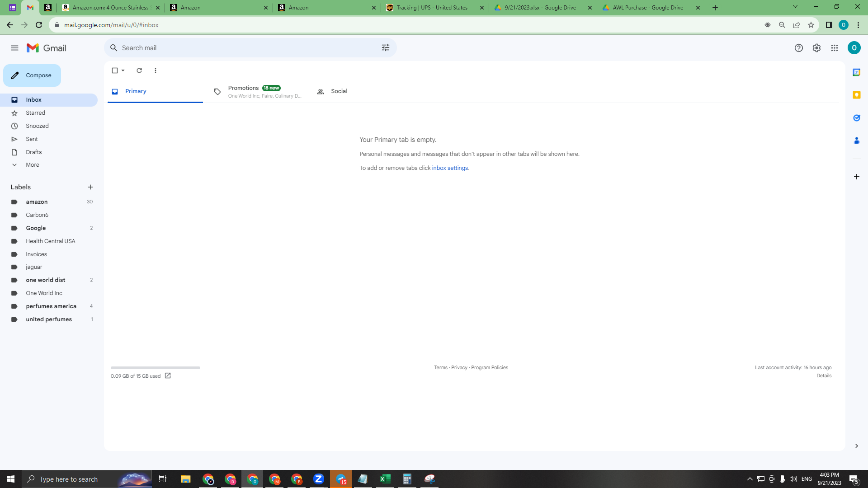
Task: Open the More options three-dot menu
Action: point(156,70)
